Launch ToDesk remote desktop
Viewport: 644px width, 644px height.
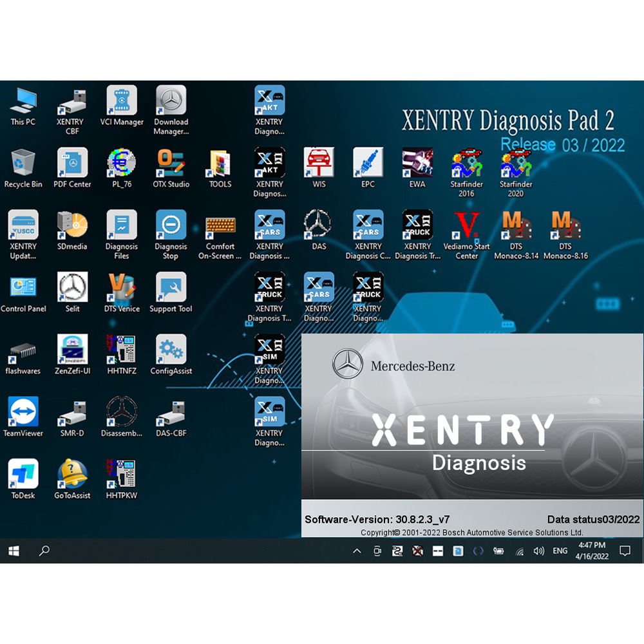point(23,479)
